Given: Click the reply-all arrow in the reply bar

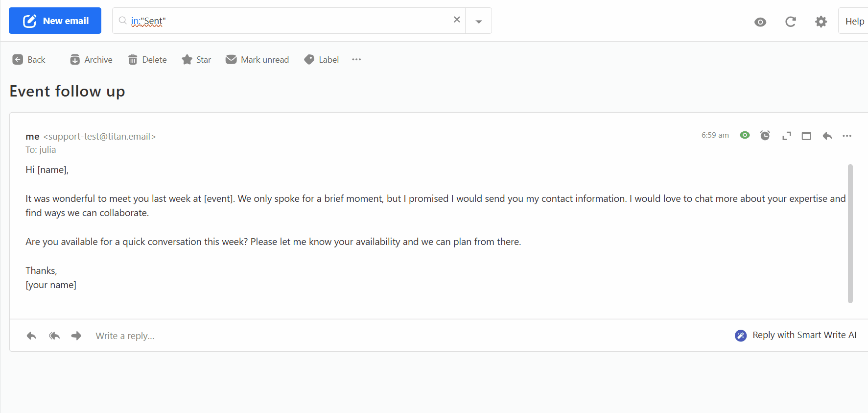Looking at the screenshot, I should tap(54, 336).
